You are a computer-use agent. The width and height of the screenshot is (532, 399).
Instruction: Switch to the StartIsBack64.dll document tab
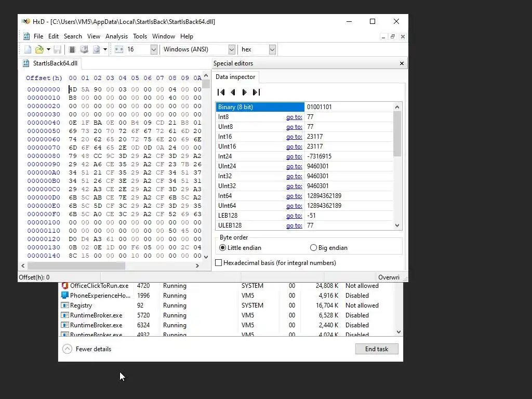point(50,63)
